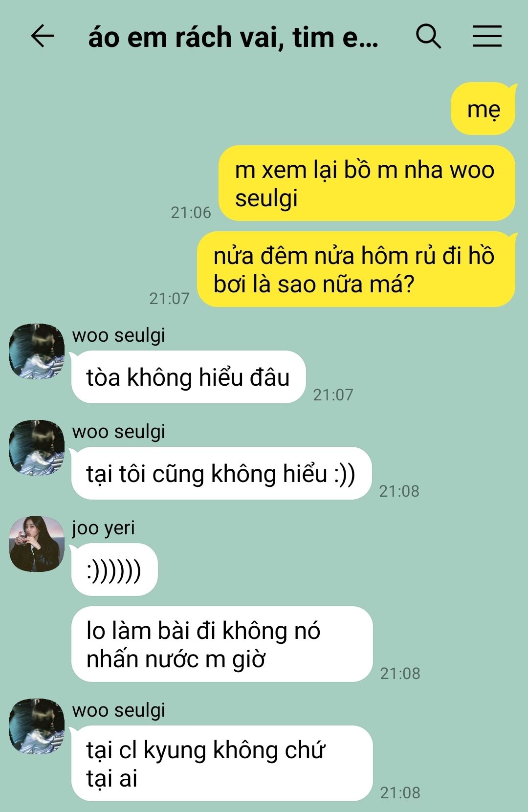Tap the back arrow icon
Screen dimensions: 528x812
43,36
